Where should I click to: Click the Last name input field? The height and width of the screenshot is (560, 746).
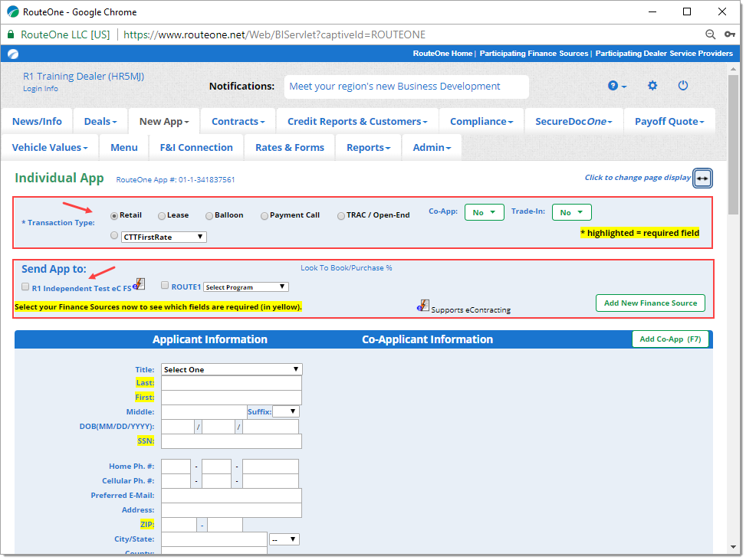tap(232, 383)
